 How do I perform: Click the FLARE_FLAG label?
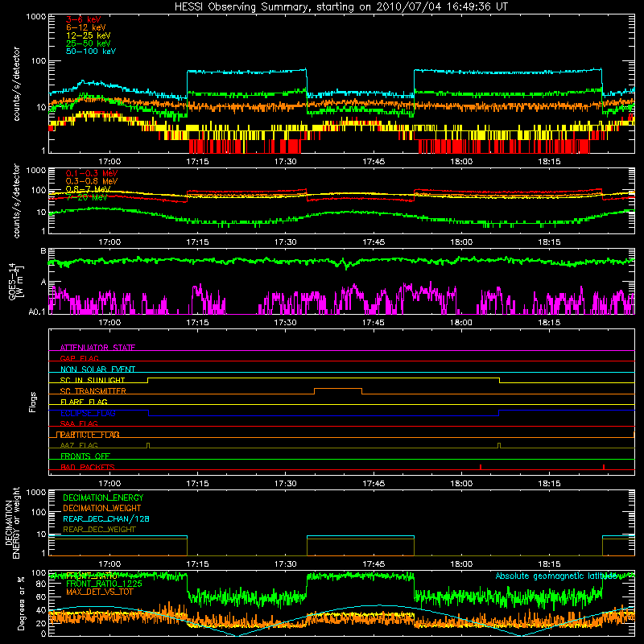pos(84,402)
